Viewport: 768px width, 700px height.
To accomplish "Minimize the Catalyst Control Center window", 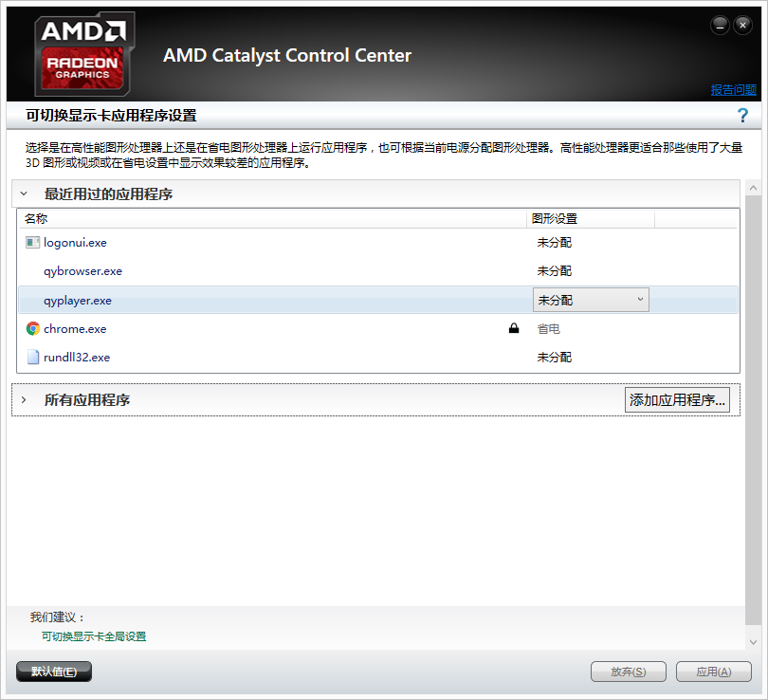I will 720,26.
